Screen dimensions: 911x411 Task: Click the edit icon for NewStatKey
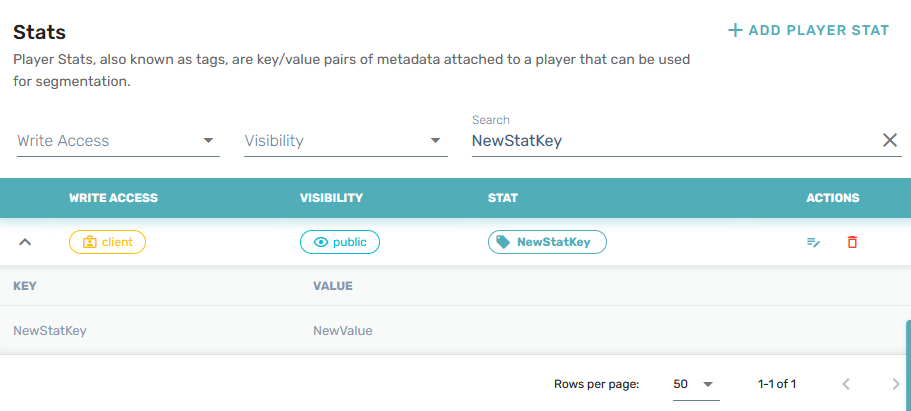tap(814, 242)
